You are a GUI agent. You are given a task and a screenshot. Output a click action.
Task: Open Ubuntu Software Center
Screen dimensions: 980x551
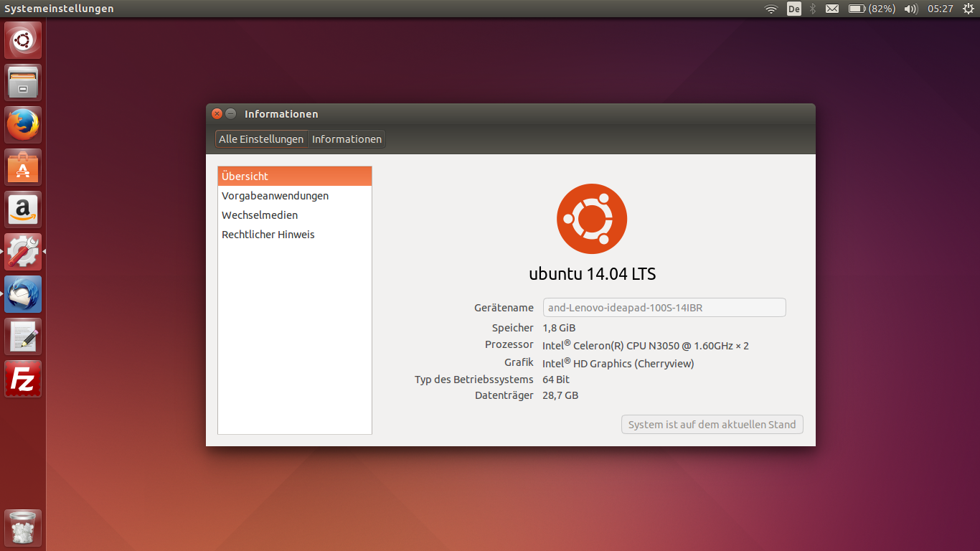(23, 167)
